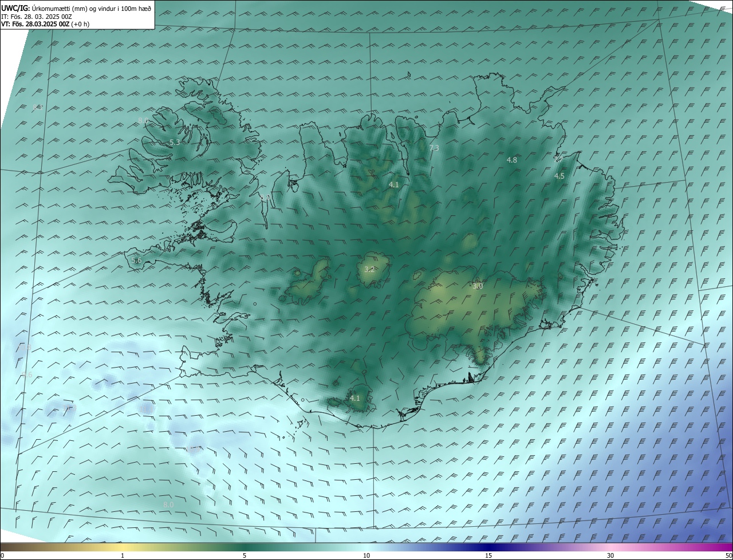The width and height of the screenshot is (733, 560).
Task: Click the "UWC/IG: Úrkomumætti (mm)" map title
Action: 76,9
